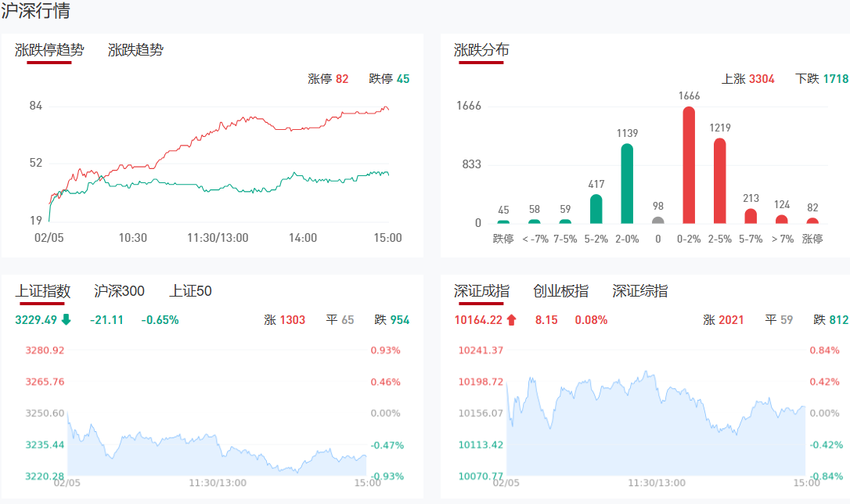This screenshot has height=504, width=850.
Task: Click the 涨停 82 legend label
Action: click(328, 79)
